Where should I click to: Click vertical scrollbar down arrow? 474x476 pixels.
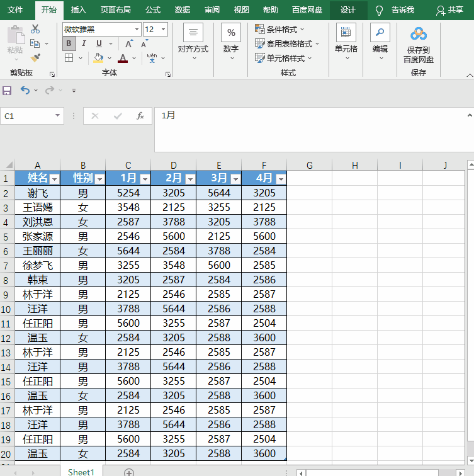471,460
